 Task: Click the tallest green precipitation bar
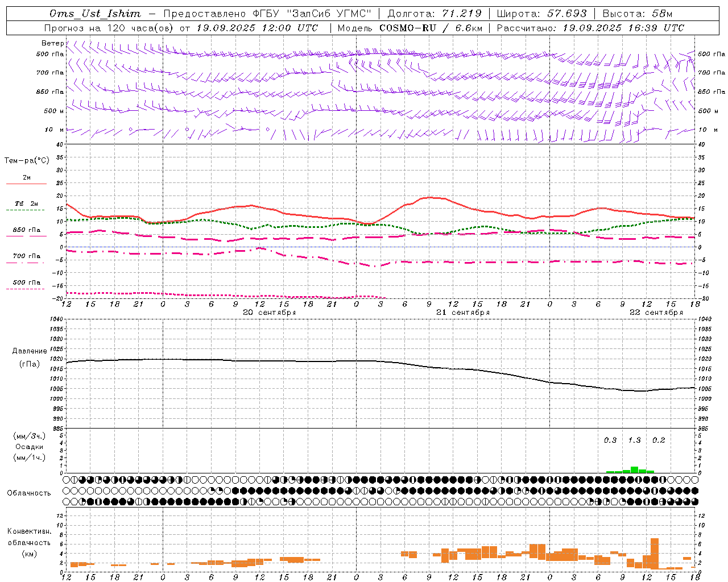(x=634, y=470)
